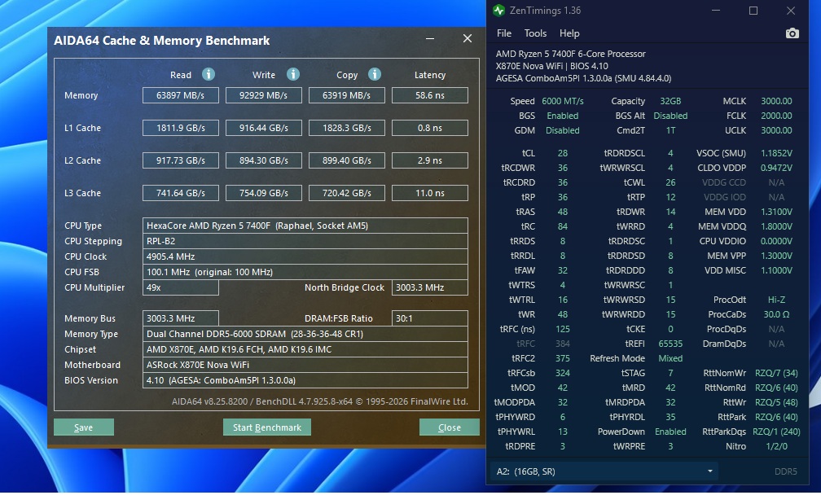821x504 pixels.
Task: Click the AMD Ryzen 5 7400F processor line in ZenTimings
Action: coord(570,54)
